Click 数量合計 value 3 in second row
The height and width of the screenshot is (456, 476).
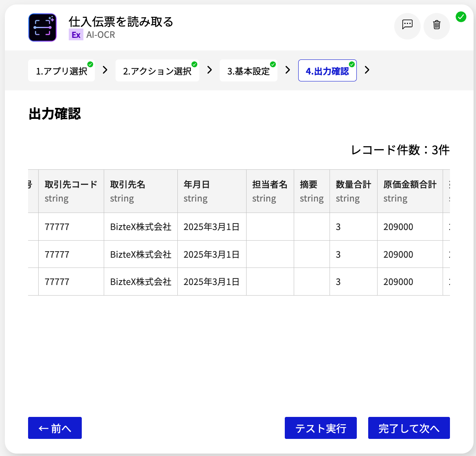338,254
